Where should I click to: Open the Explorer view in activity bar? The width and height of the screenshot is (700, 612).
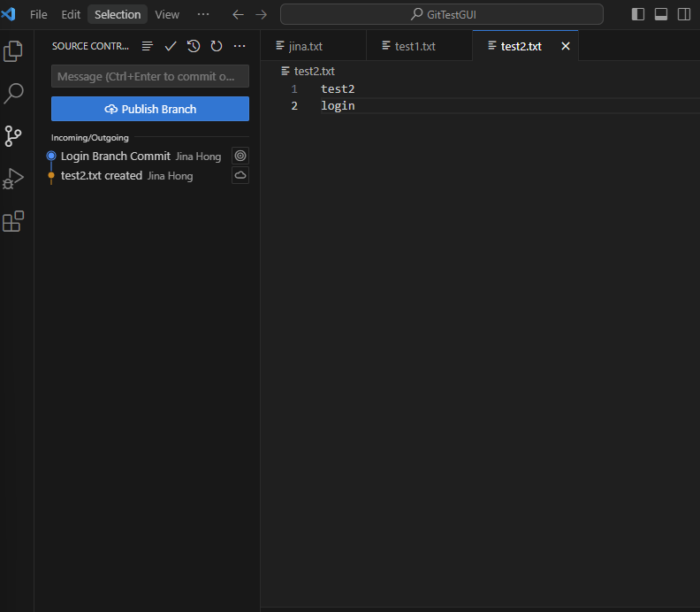point(13,51)
